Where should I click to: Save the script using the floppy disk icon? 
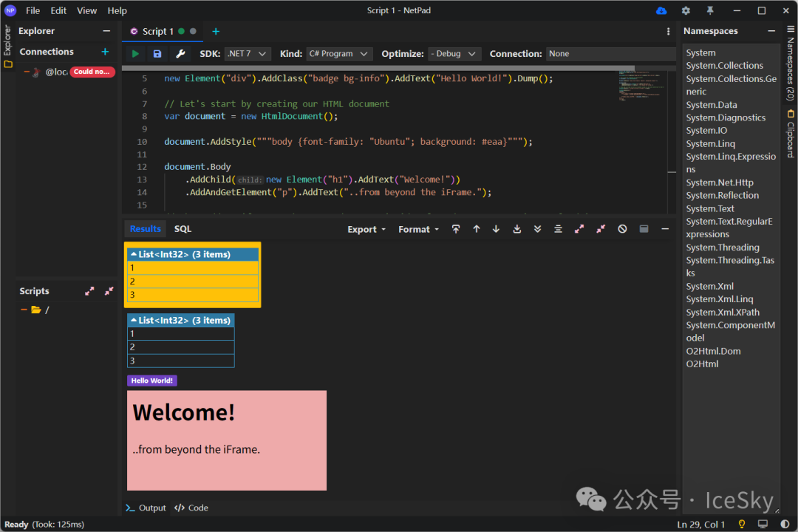(157, 54)
